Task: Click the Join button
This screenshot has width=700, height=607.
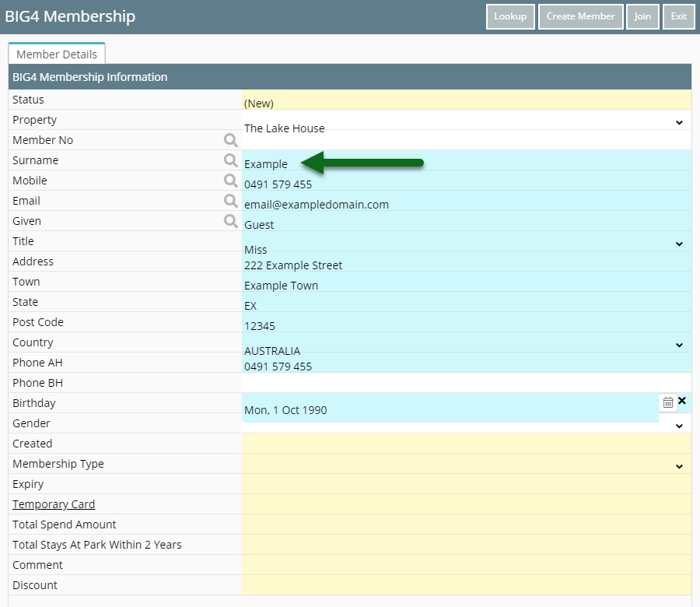Action: click(x=642, y=16)
